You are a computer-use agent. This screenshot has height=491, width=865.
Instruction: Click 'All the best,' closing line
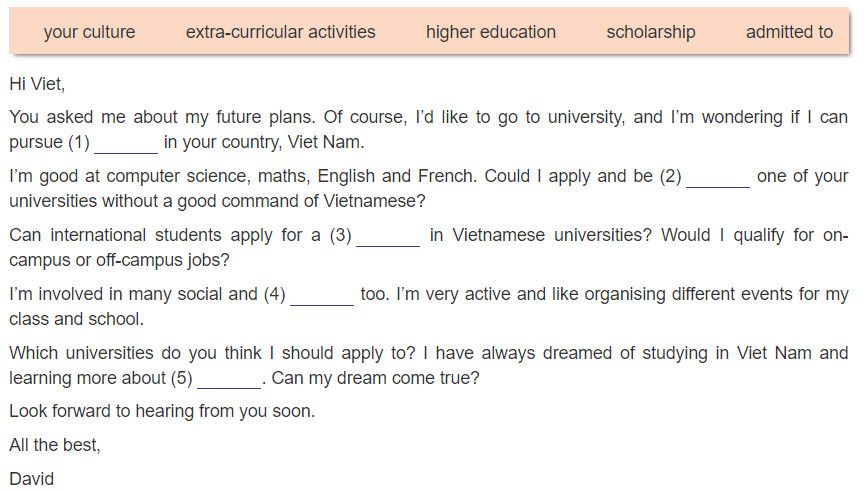(55, 445)
